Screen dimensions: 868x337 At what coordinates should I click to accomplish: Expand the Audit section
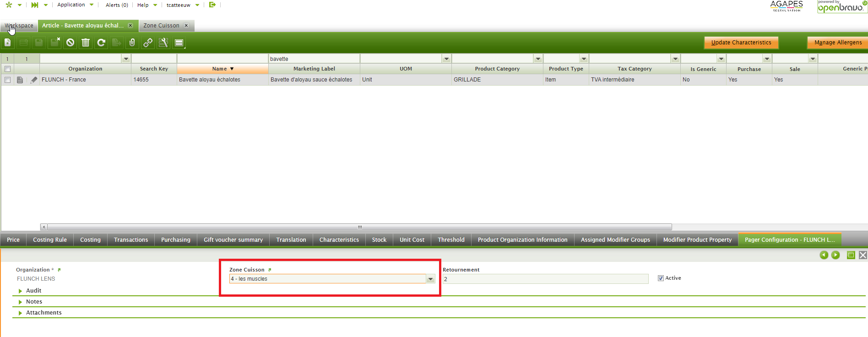pos(20,291)
